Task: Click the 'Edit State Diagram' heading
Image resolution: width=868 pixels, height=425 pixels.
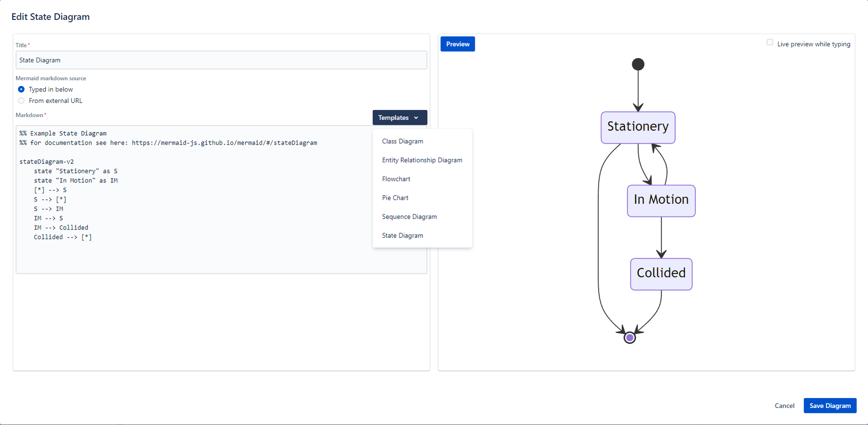Action: point(51,17)
